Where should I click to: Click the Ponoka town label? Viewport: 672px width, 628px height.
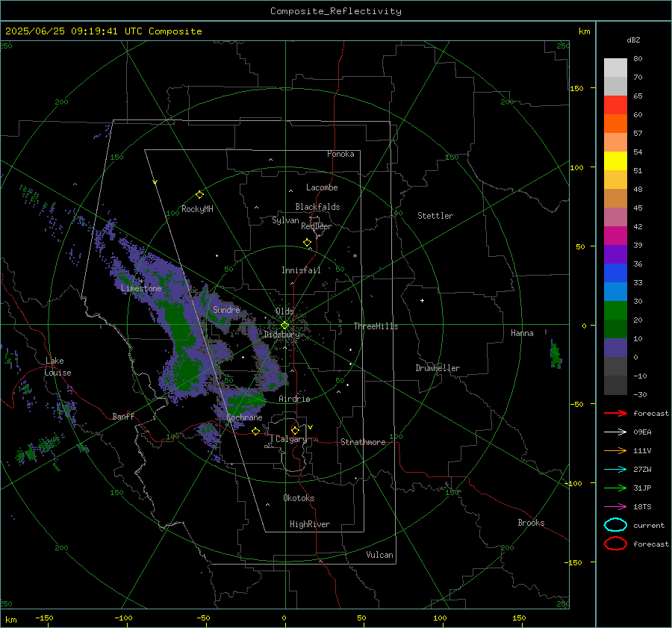pos(340,154)
